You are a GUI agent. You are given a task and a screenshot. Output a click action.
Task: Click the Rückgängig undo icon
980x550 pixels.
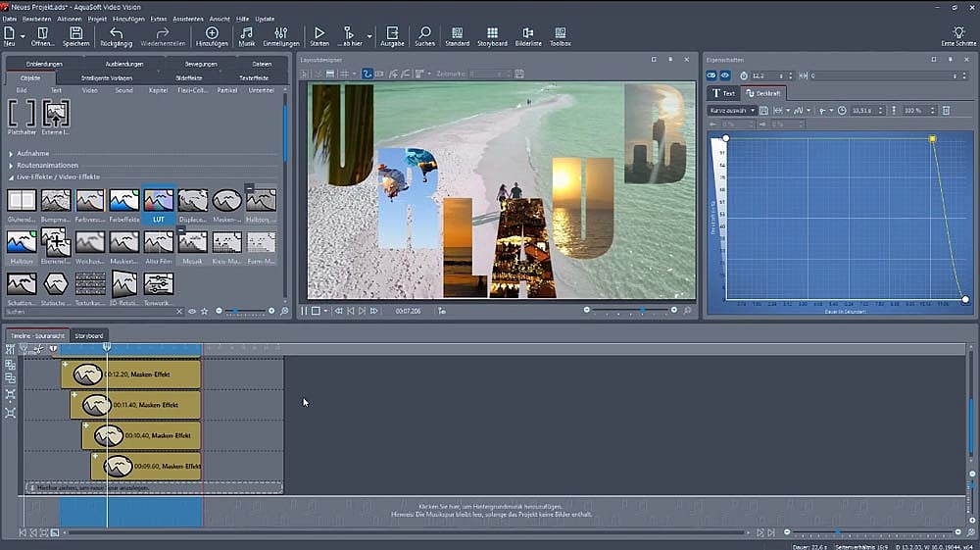[x=116, y=35]
